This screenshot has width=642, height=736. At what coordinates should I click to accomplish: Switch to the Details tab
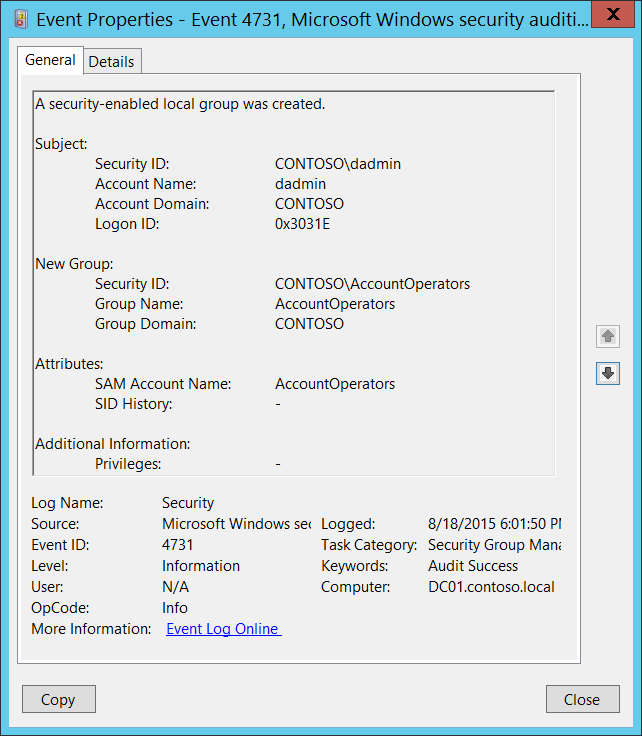pyautogui.click(x=111, y=61)
